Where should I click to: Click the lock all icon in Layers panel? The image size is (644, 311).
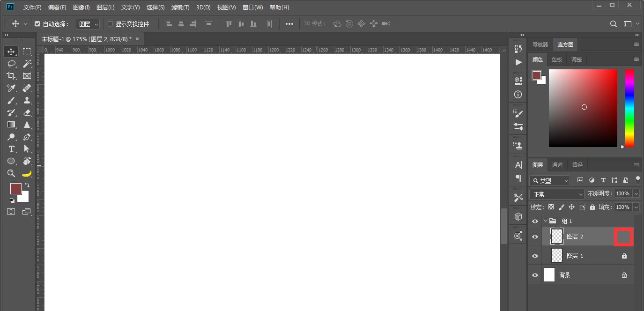[592, 207]
